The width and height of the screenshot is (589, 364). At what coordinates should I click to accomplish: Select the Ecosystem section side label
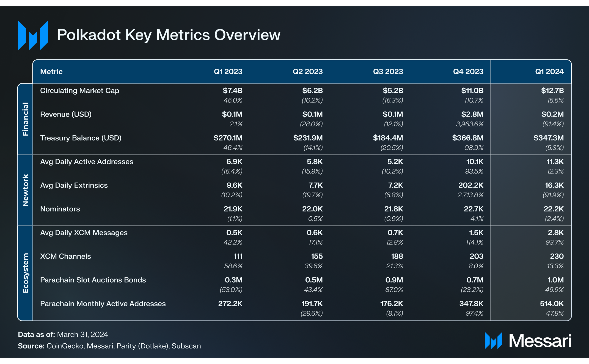(25, 273)
